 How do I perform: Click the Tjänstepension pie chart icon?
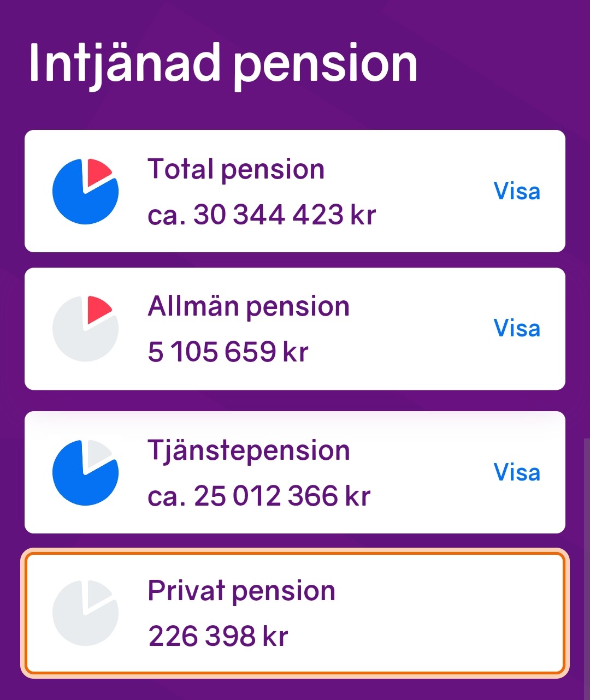[x=85, y=471]
